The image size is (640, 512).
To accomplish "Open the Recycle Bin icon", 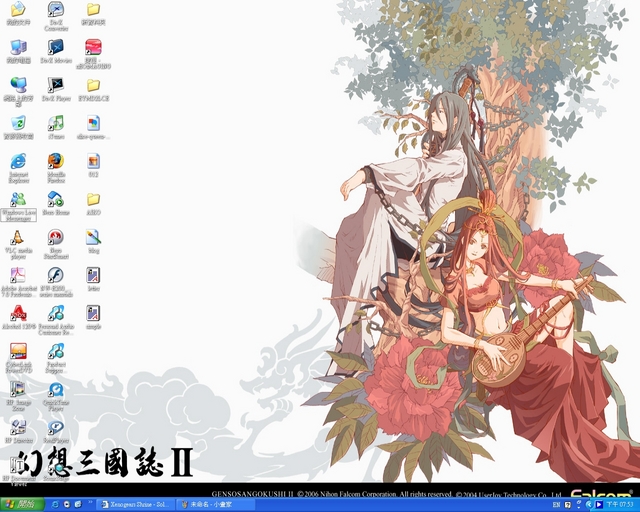I will click(x=18, y=123).
